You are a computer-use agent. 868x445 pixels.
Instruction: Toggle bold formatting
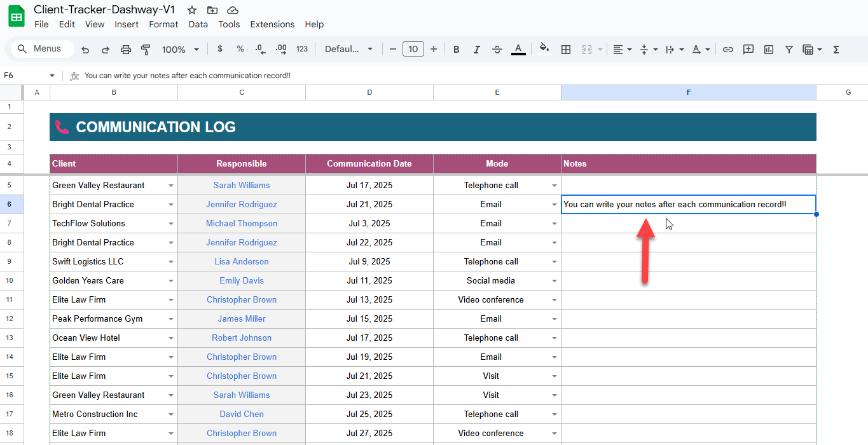pyautogui.click(x=457, y=49)
